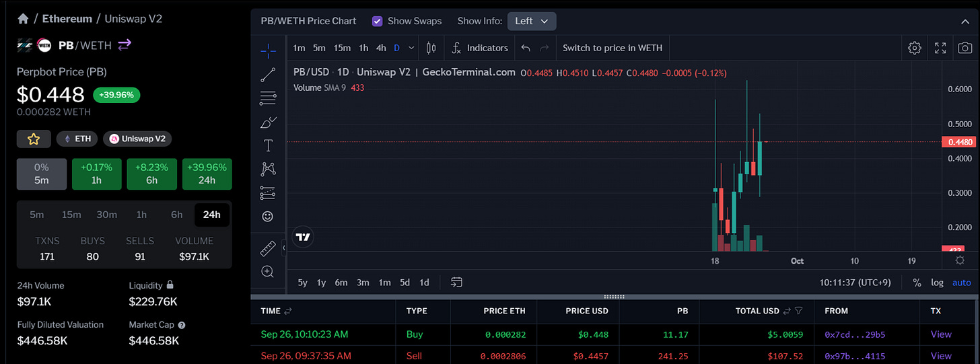980x364 pixels.
Task: Toggle the log scale mode
Action: 937,283
